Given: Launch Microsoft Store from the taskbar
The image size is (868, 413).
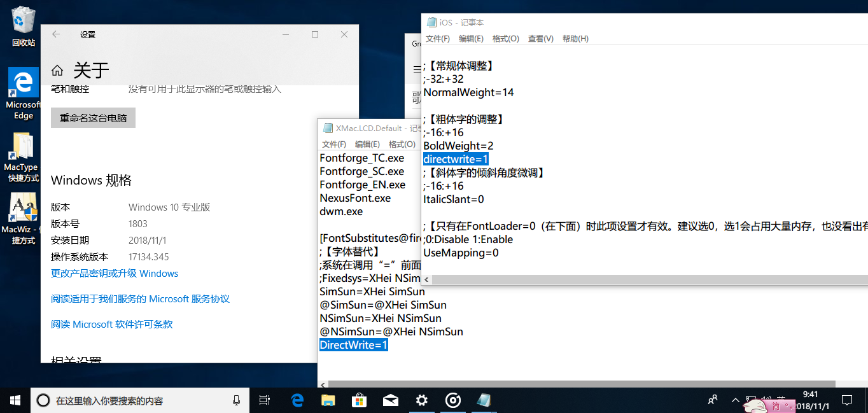Looking at the screenshot, I should (359, 400).
